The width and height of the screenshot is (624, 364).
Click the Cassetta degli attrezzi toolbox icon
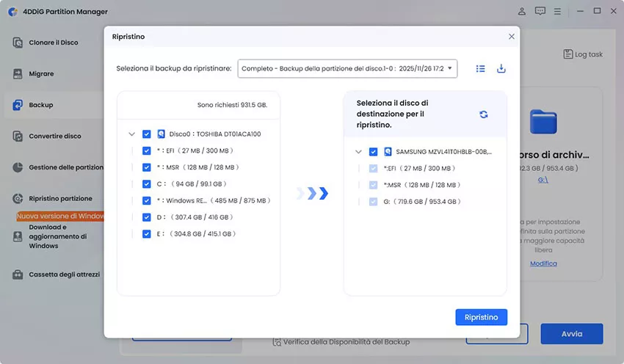click(x=18, y=274)
